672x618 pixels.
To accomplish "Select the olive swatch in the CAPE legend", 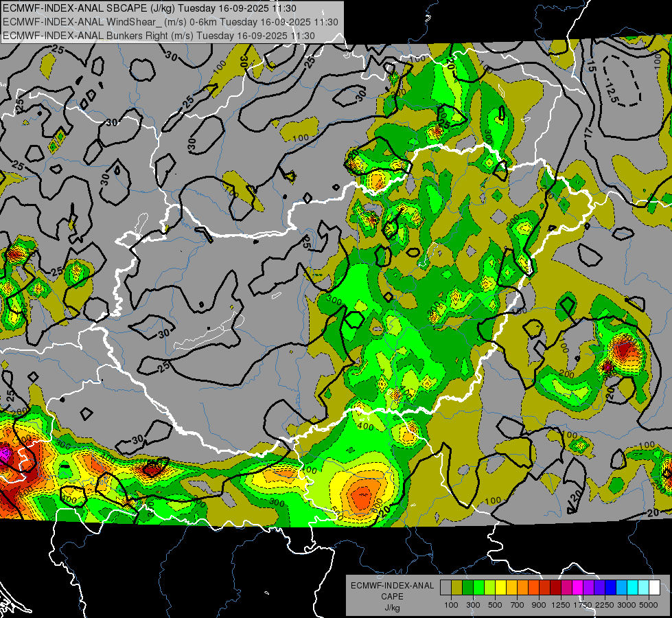I will click(457, 587).
